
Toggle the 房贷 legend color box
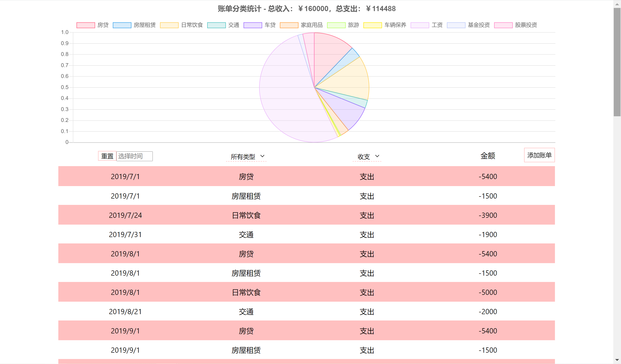coord(86,25)
